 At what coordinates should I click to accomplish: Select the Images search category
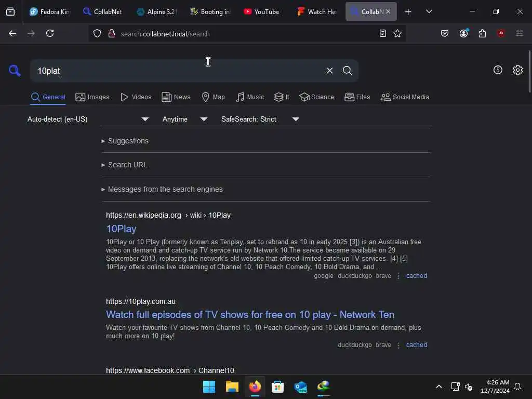coord(92,97)
